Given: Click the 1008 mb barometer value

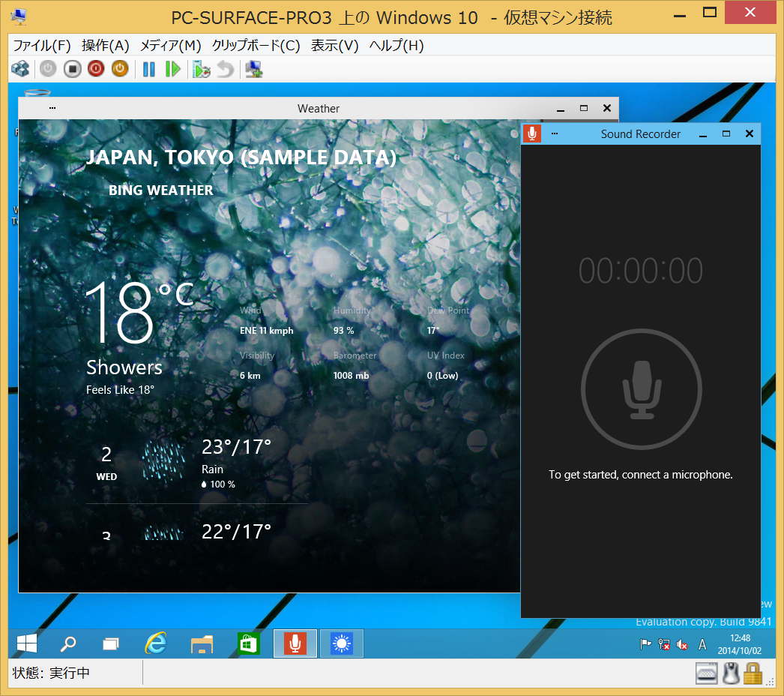Looking at the screenshot, I should 351,376.
